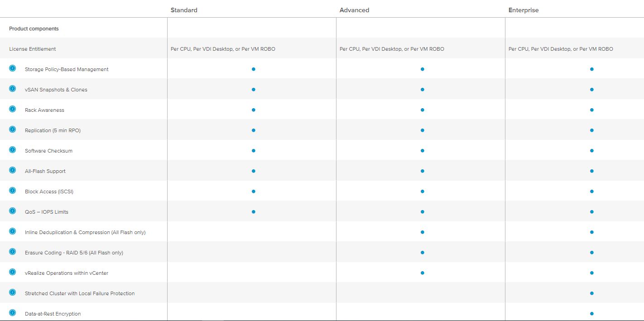The width and height of the screenshot is (644, 321).
Task: Open info icon for vSAN Snapshots & Clones
Action: (x=12, y=88)
